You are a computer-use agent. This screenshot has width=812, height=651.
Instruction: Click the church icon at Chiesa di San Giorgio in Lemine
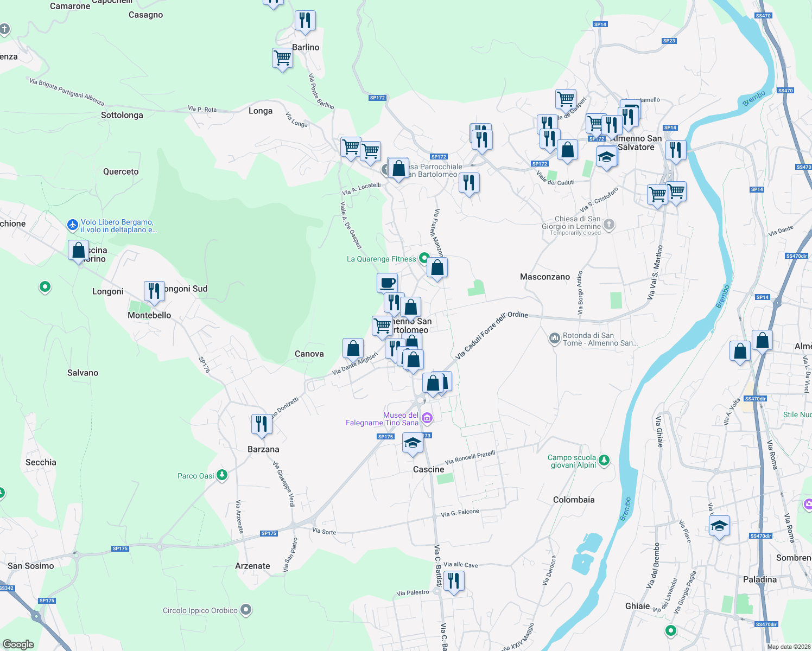pyautogui.click(x=608, y=224)
